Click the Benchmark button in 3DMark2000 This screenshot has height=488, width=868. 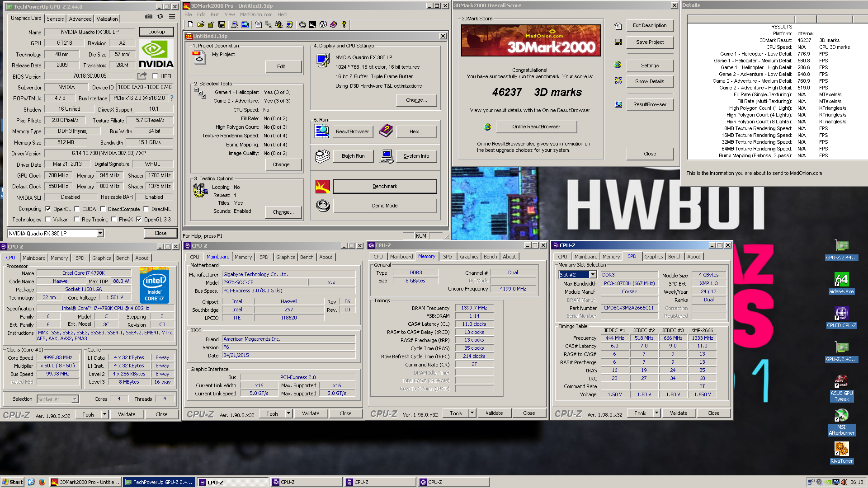point(385,186)
